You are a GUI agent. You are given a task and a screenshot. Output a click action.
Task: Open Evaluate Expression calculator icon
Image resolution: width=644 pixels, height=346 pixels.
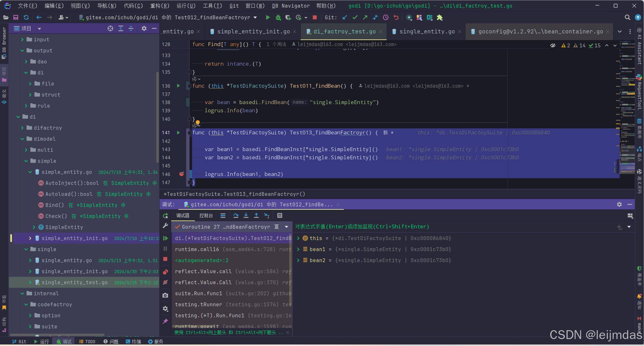point(280,216)
